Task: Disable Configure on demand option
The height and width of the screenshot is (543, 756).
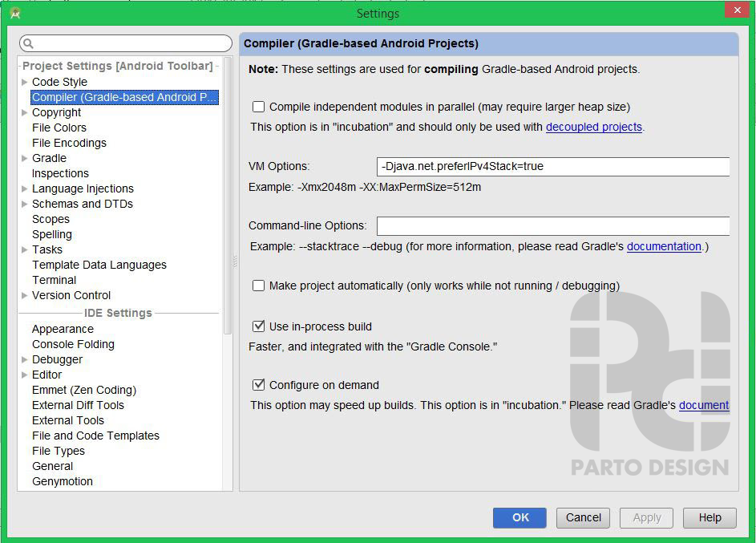Action: (258, 385)
